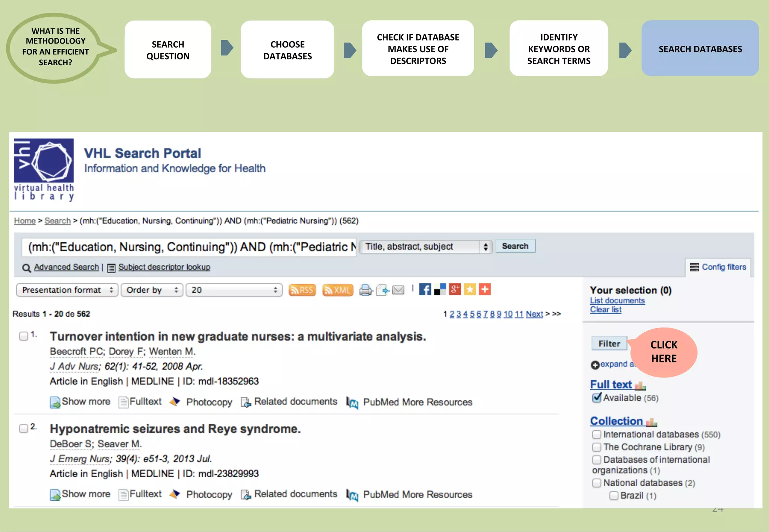Click journal J Emerg Nurs

pos(80,459)
